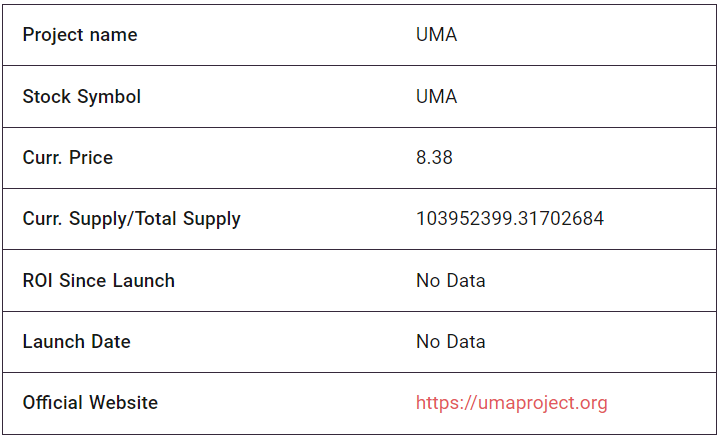Click the ROI Since Launch label

99,280
